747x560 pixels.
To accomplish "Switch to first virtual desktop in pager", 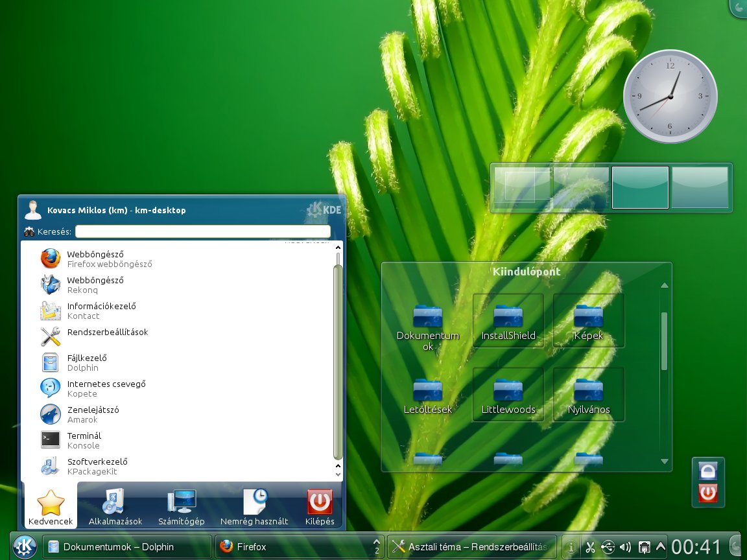I will tap(521, 187).
